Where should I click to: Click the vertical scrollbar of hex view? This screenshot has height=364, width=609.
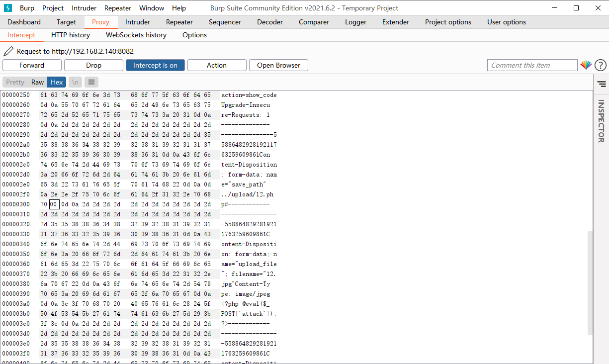pyautogui.click(x=590, y=282)
